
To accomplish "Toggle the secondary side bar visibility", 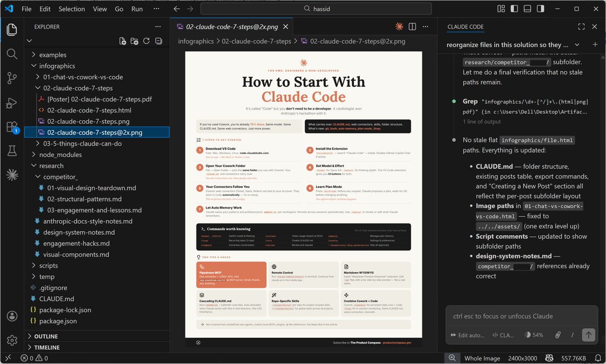I will coord(540,9).
